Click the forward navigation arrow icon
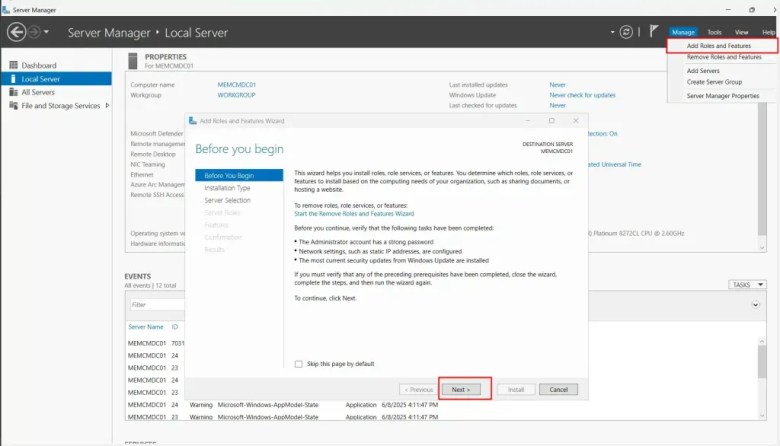The image size is (780, 446). coord(34,32)
